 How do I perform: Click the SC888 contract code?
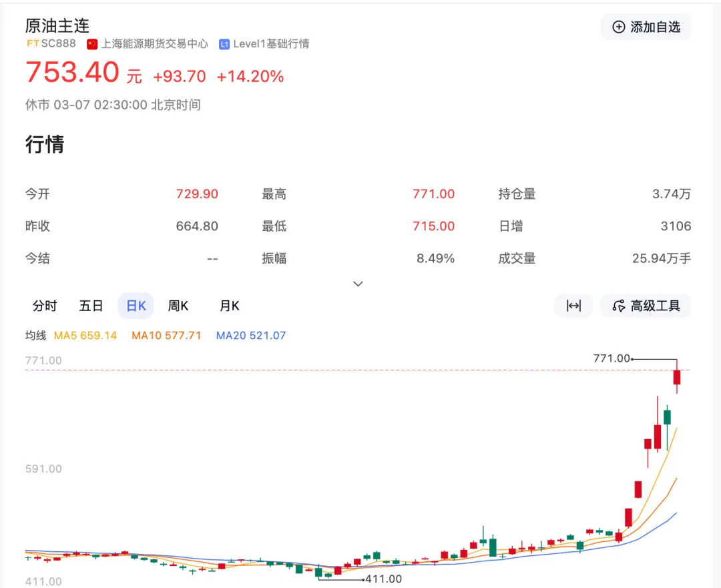pos(58,43)
